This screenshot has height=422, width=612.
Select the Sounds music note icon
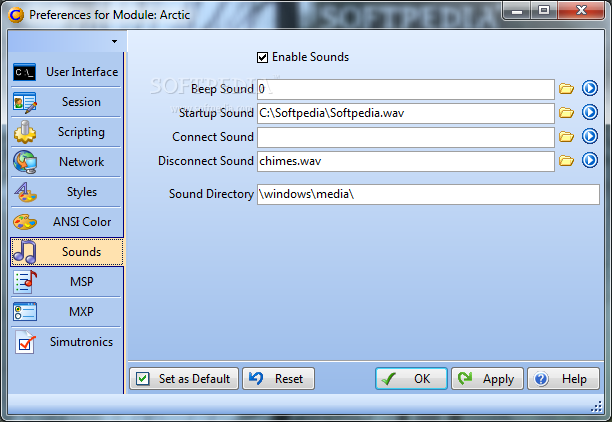coord(25,252)
